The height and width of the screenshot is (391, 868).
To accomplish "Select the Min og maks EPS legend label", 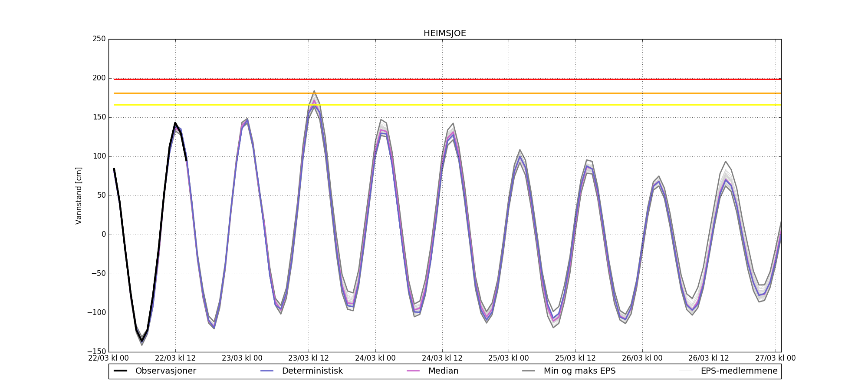I will pyautogui.click(x=579, y=371).
